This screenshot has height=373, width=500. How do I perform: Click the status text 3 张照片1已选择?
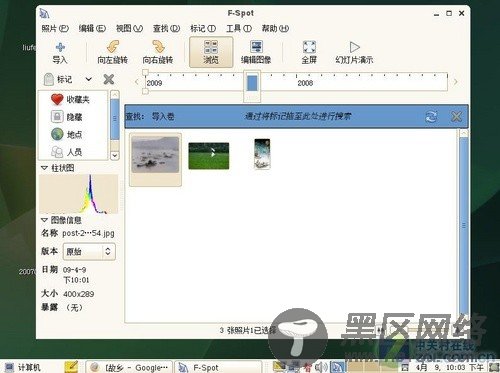pyautogui.click(x=248, y=330)
